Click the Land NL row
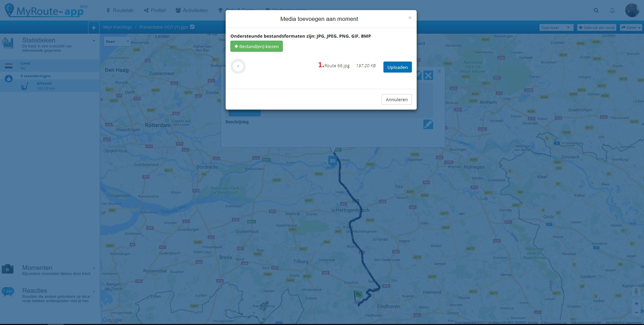The image size is (644, 325). point(50,66)
